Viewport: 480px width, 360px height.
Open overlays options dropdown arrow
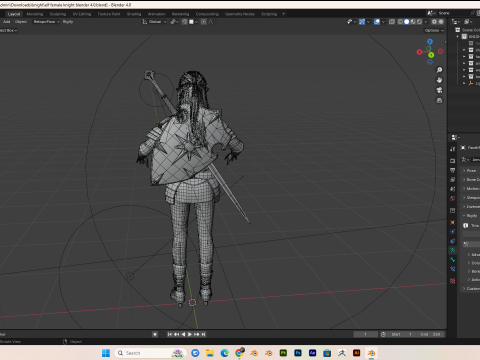[x=383, y=22]
